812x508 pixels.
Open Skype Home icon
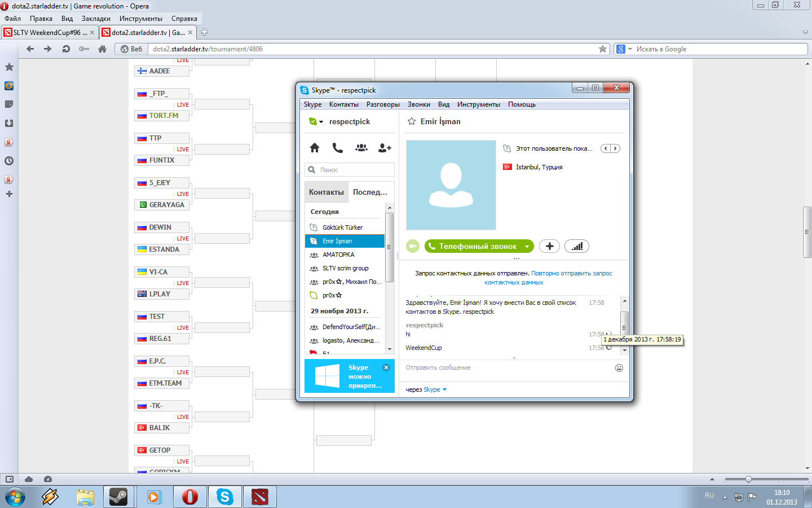315,148
